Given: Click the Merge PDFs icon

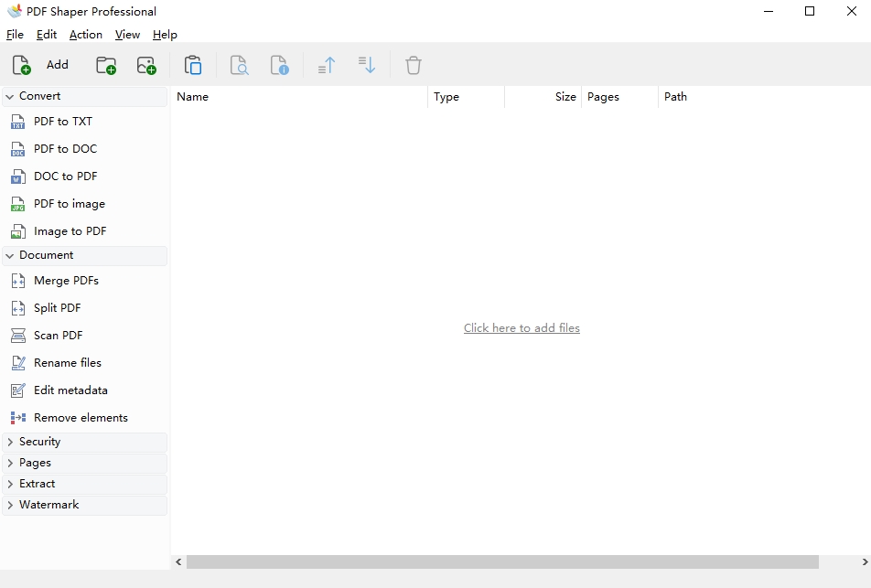Looking at the screenshot, I should click(17, 281).
